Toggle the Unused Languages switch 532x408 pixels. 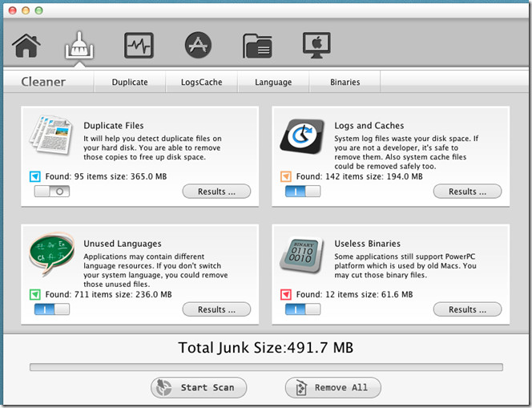(x=52, y=309)
